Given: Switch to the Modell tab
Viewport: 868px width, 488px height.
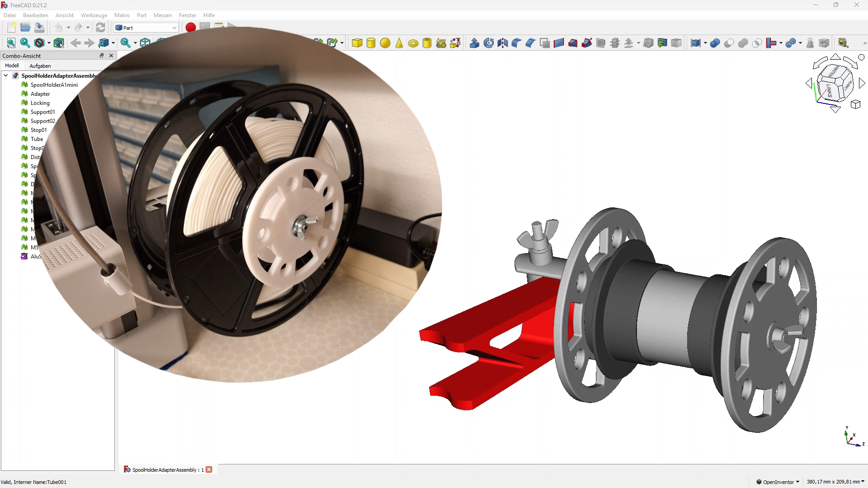Looking at the screenshot, I should pos(12,66).
